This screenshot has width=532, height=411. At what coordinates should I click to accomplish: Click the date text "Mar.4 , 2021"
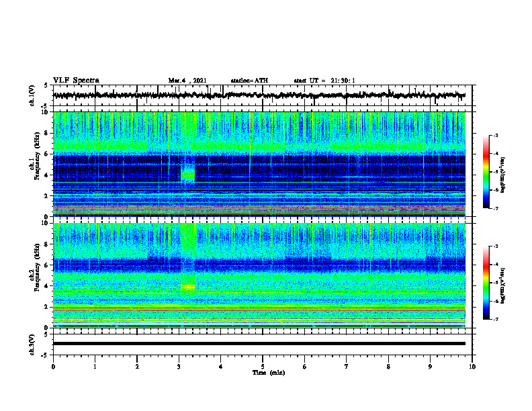187,81
